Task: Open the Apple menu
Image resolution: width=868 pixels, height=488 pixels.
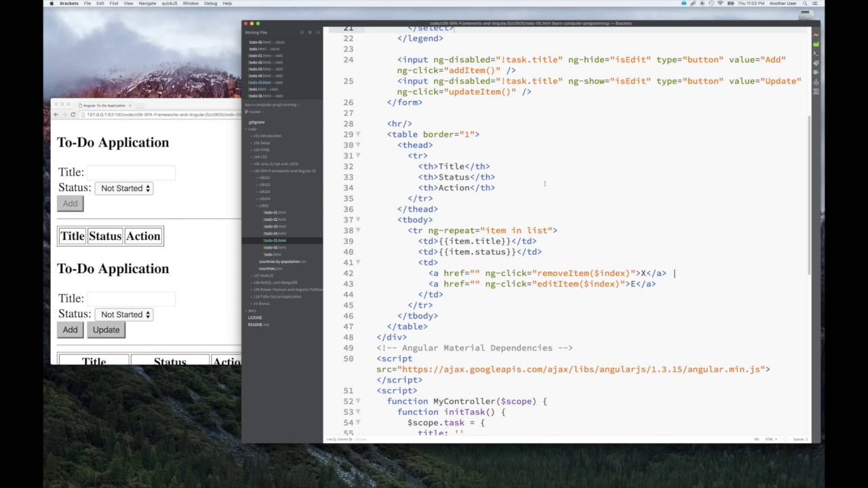Action: pyautogui.click(x=52, y=3)
